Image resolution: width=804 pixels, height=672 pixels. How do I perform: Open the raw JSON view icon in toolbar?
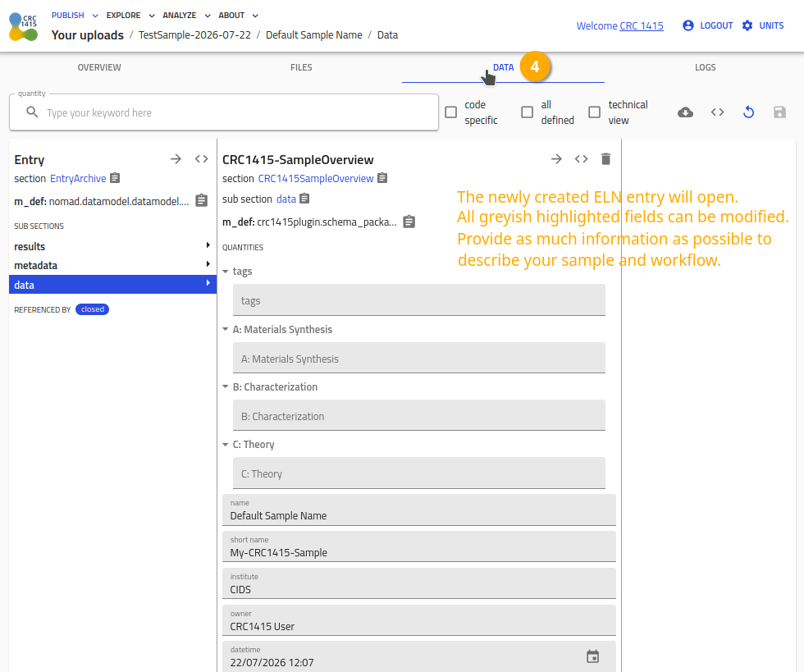(717, 112)
